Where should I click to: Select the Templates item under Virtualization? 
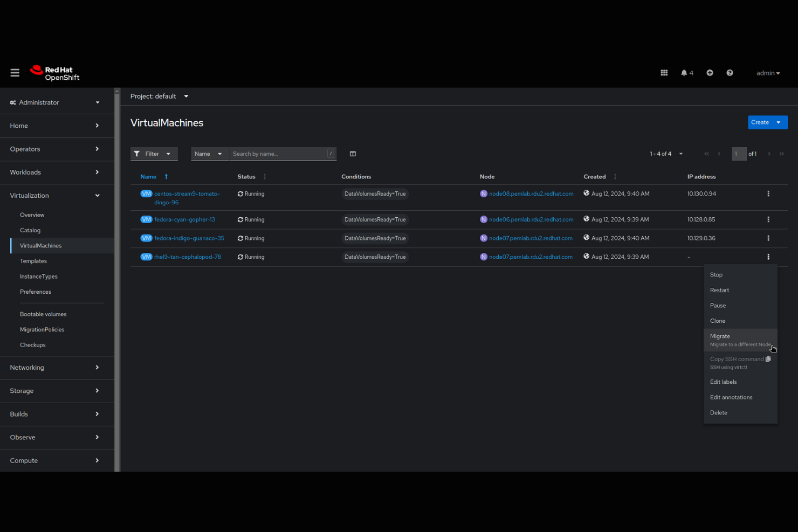coord(33,261)
